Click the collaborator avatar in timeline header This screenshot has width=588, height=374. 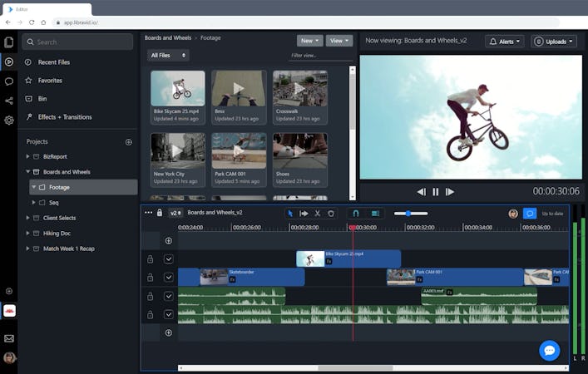click(513, 214)
